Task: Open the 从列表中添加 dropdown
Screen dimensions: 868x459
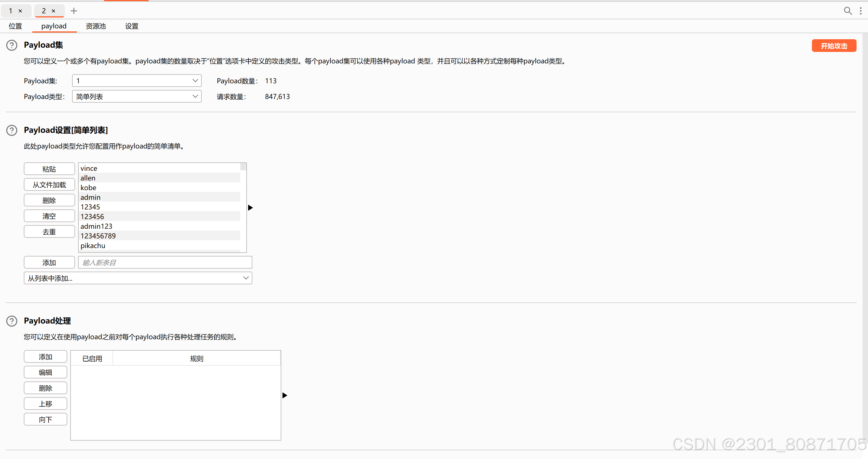Action: point(138,278)
